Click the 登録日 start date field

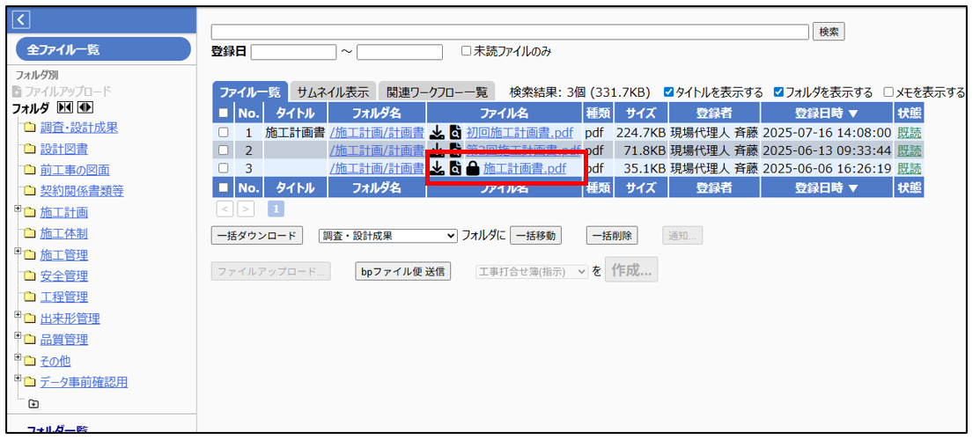[293, 52]
